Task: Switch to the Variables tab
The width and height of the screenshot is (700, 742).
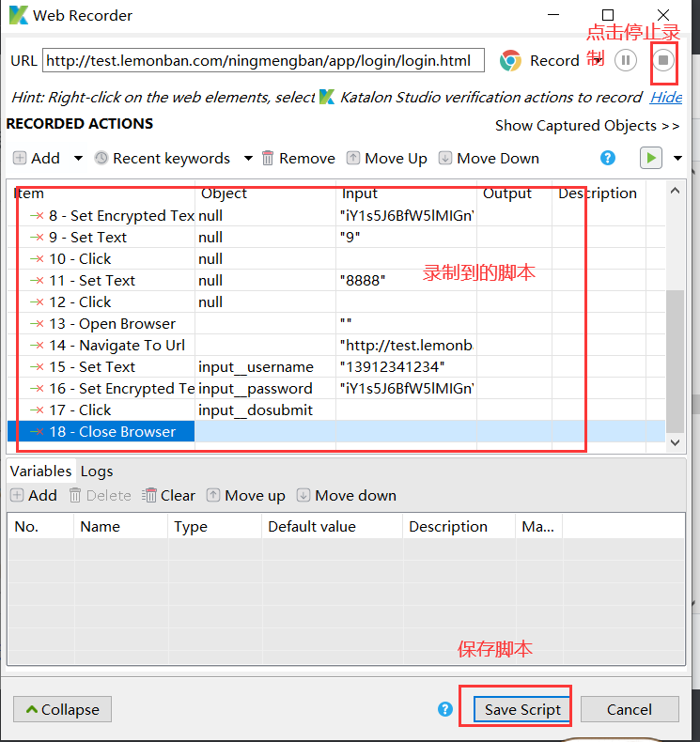Action: click(40, 471)
